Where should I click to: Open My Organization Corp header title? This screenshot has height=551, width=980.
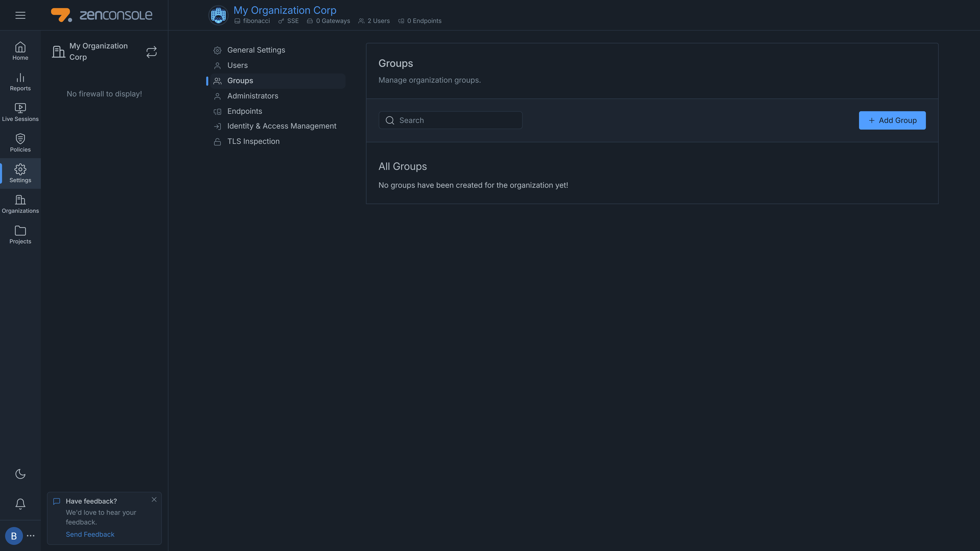285,10
